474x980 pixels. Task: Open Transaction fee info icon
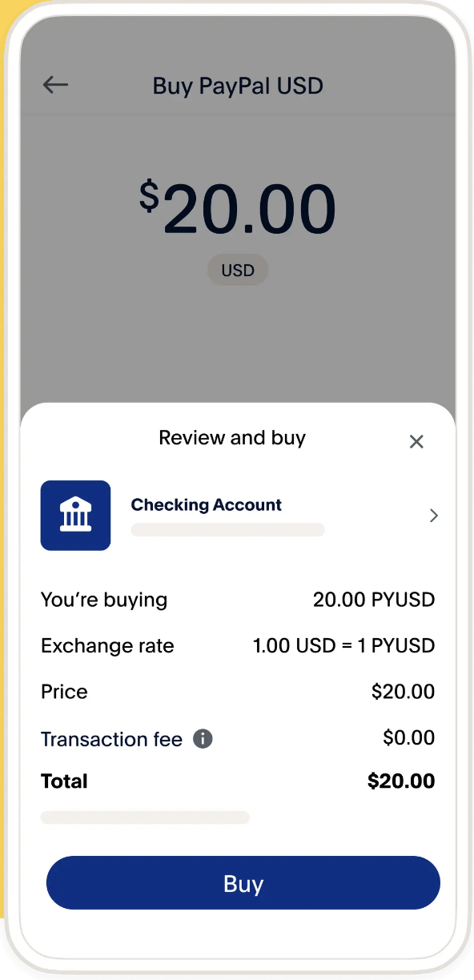point(203,738)
